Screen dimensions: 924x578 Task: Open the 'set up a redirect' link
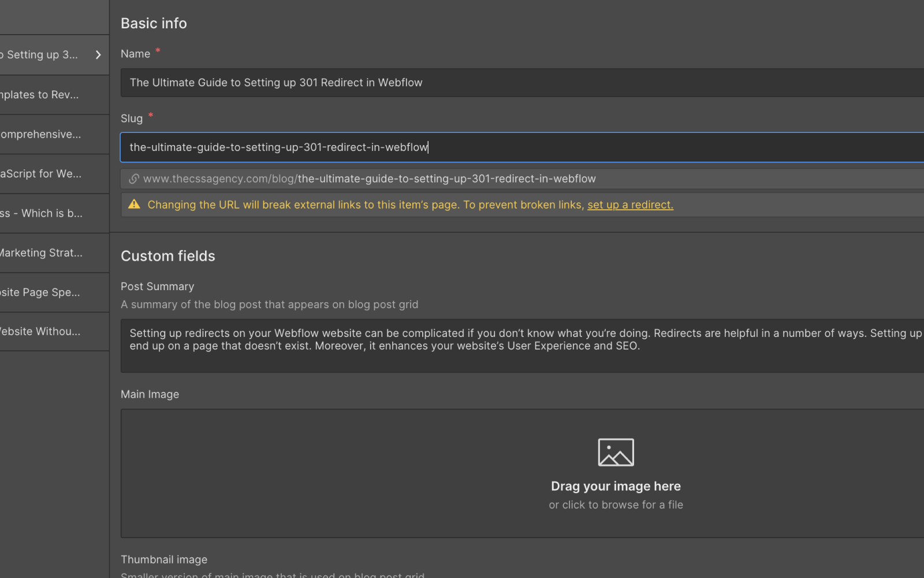tap(630, 204)
